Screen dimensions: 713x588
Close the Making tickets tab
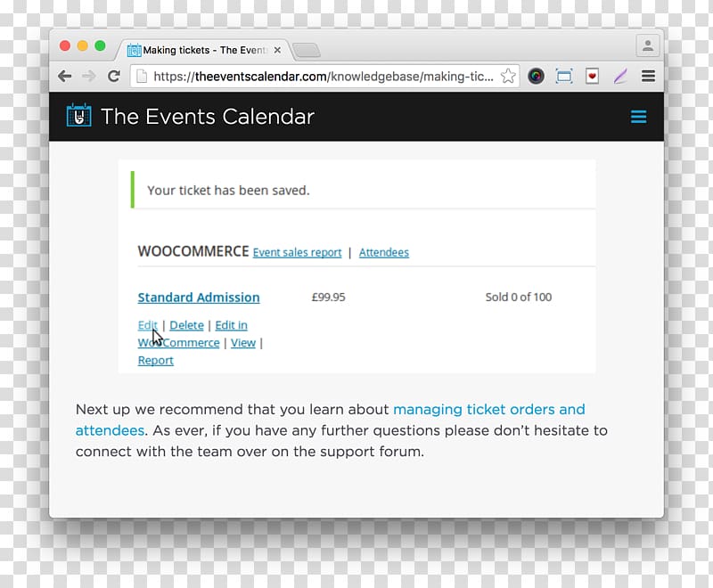(x=277, y=51)
